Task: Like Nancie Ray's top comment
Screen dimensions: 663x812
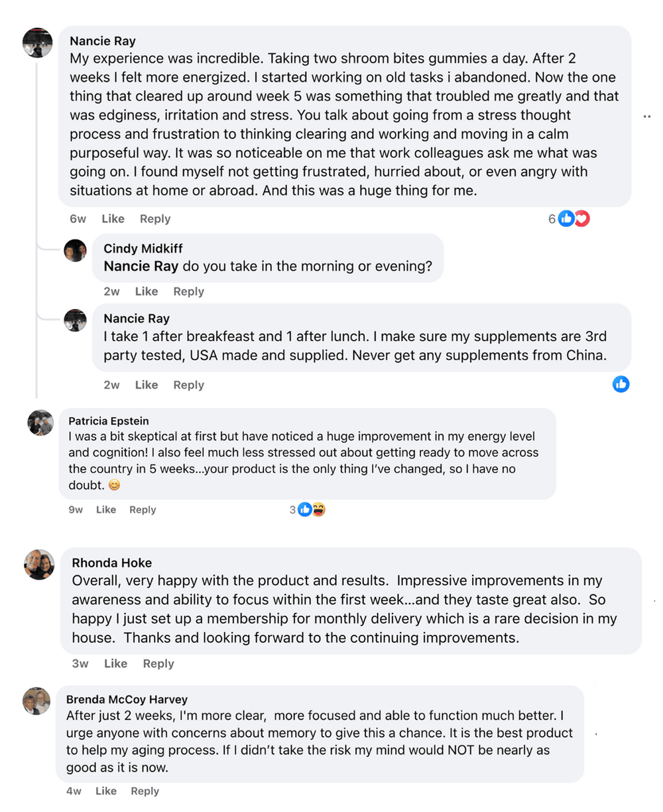Action: [113, 219]
